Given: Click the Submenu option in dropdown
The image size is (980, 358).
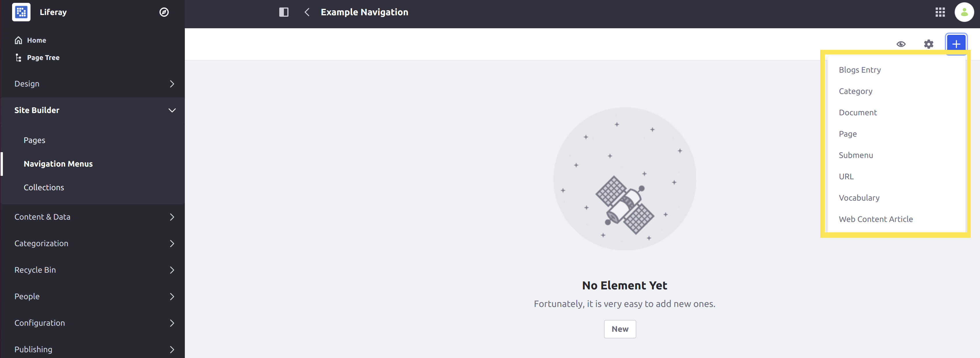Looking at the screenshot, I should [x=856, y=154].
